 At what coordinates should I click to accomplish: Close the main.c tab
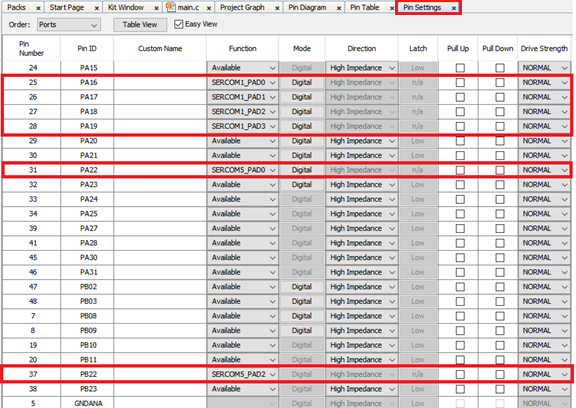click(x=209, y=8)
